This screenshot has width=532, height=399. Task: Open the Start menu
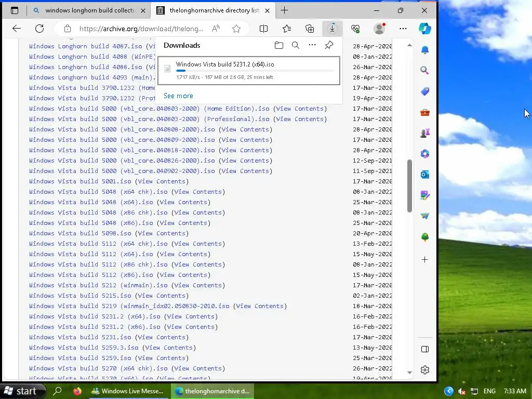point(23,391)
